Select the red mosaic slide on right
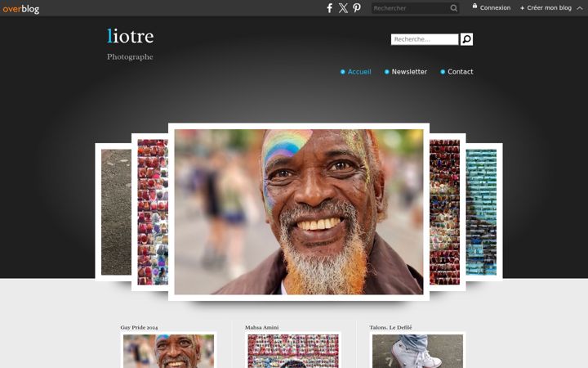Image resolution: width=588 pixels, height=368 pixels. [448, 212]
